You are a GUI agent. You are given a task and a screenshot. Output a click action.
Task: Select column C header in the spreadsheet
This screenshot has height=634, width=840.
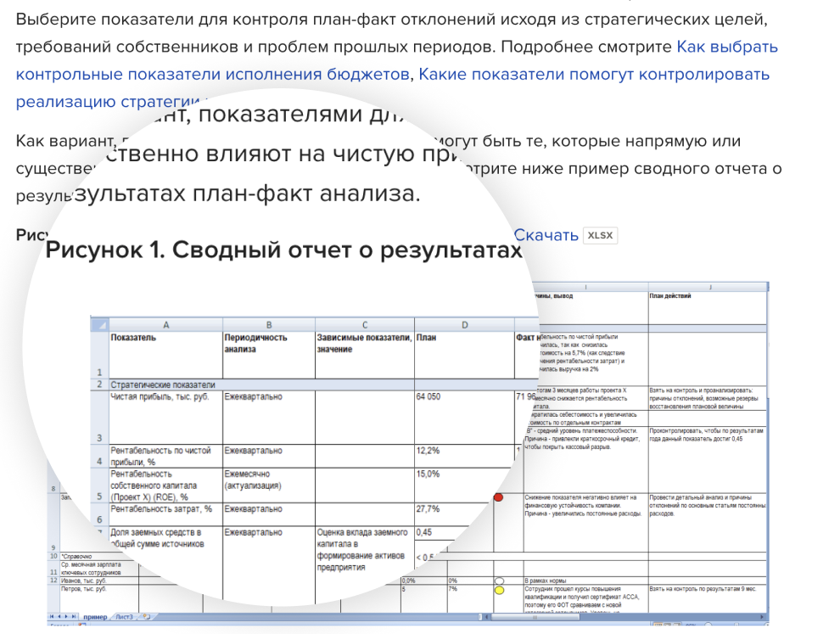click(x=365, y=325)
